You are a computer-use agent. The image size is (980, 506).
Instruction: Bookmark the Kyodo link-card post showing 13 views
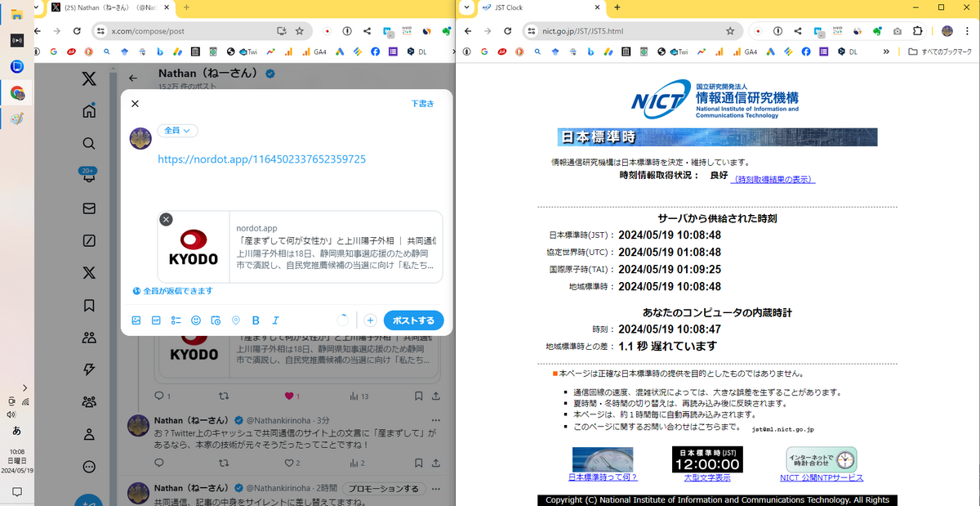pyautogui.click(x=418, y=396)
